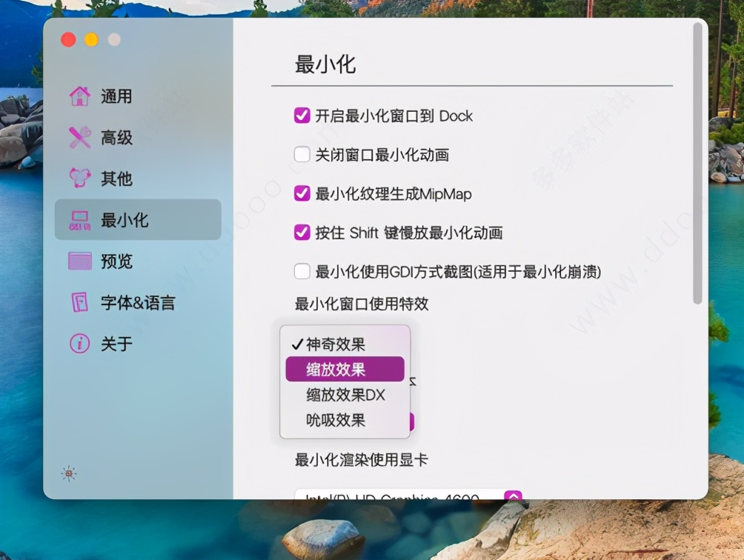The height and width of the screenshot is (560, 744).
Task: Enable 关闭窗口最小化动画
Action: click(302, 154)
